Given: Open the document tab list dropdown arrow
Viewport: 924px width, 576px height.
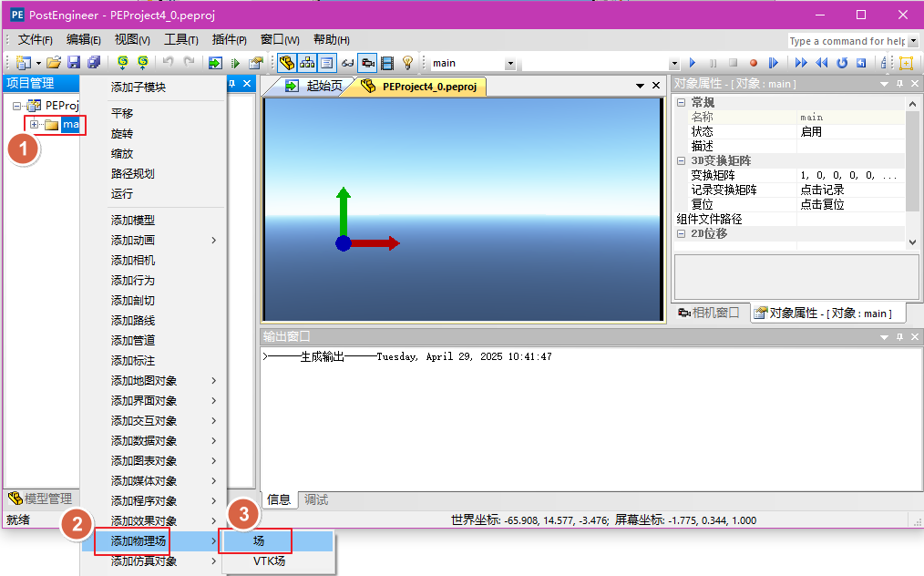Looking at the screenshot, I should [x=640, y=86].
